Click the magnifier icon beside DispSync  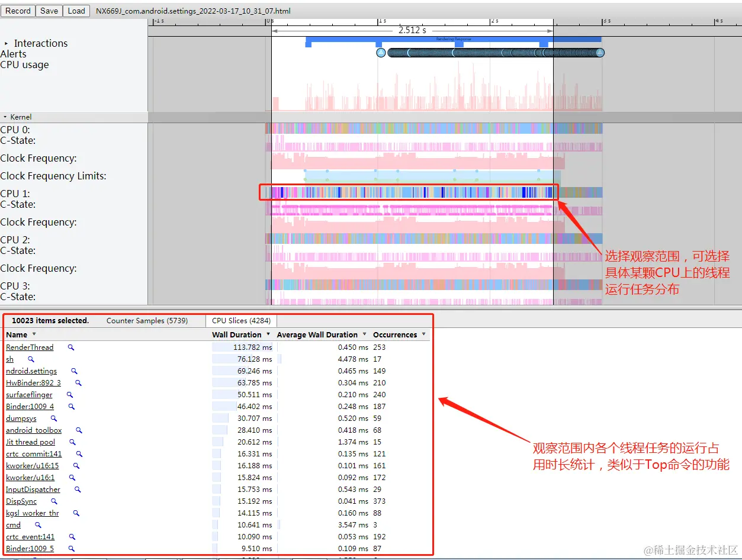(54, 501)
